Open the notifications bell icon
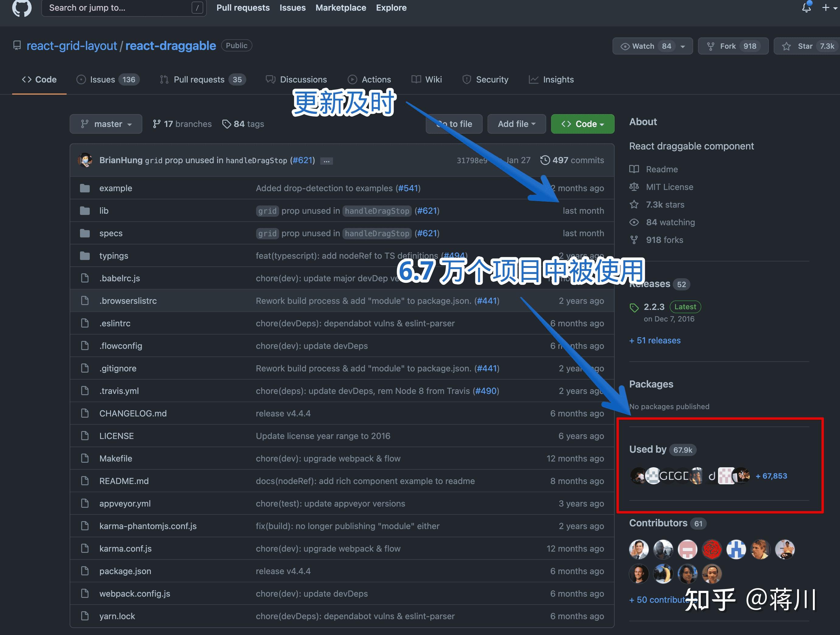This screenshot has width=840, height=635. [806, 8]
